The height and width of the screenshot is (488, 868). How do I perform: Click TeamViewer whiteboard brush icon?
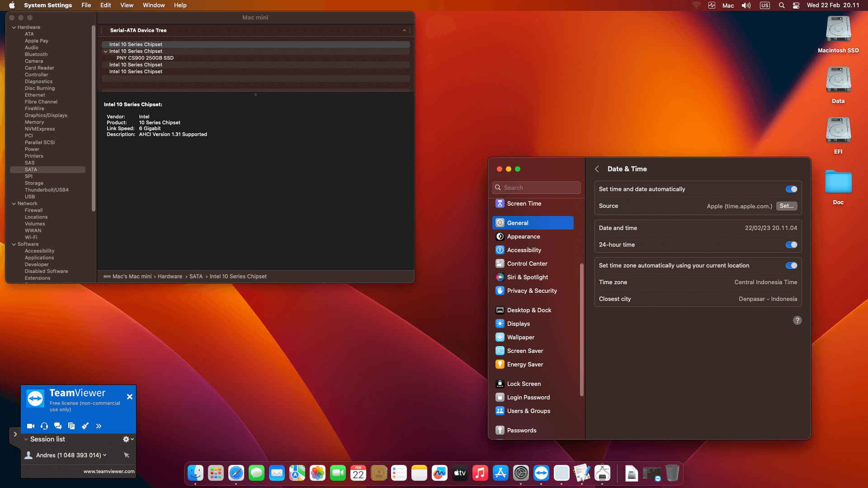point(85,426)
